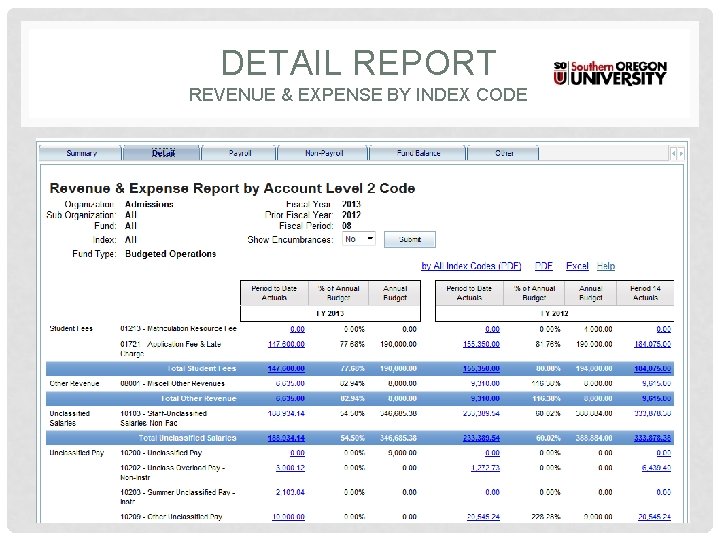
Task: Click the FY 2012 column group header
Action: pos(554,313)
